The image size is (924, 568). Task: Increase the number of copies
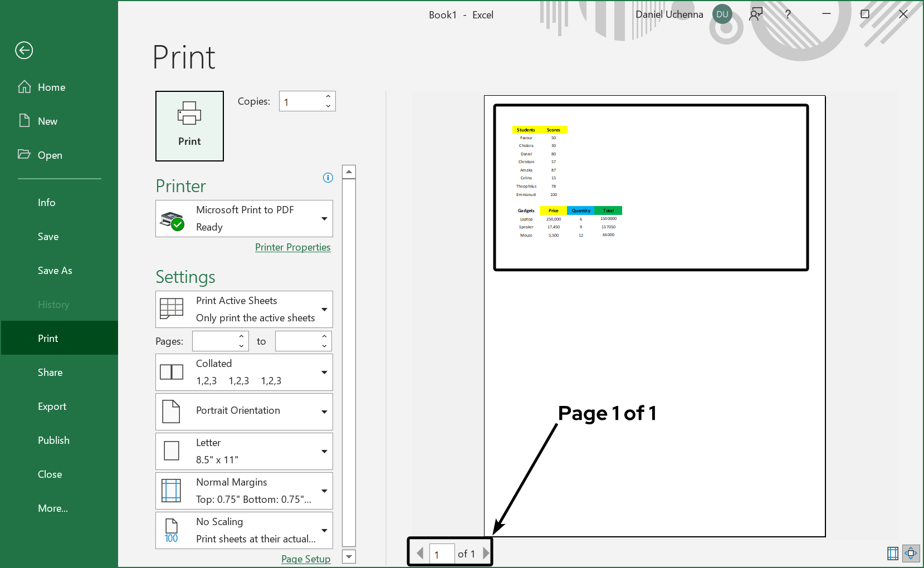tap(328, 97)
